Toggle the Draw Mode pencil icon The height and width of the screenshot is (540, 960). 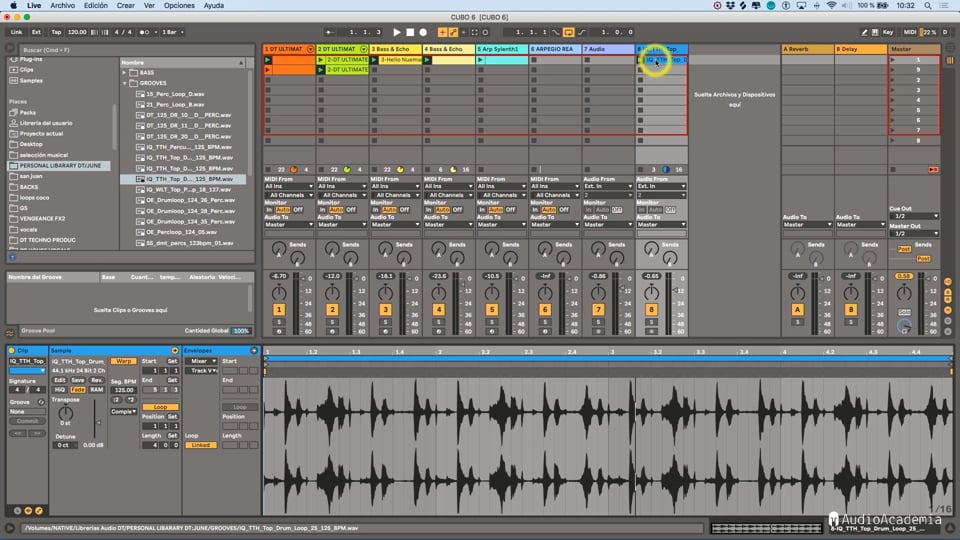(864, 32)
